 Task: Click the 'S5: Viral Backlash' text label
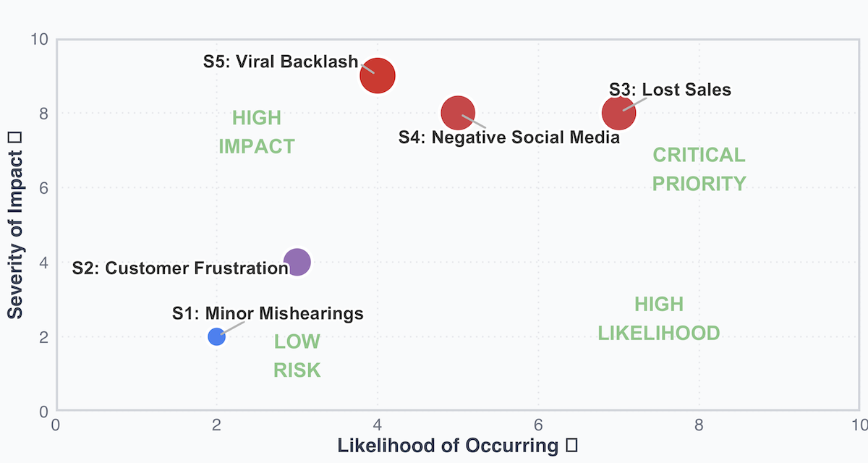point(281,61)
